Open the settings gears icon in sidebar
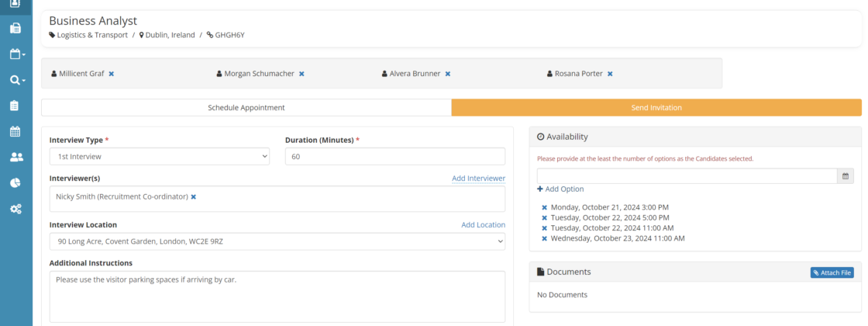Screen dimensions: 868x326 [15, 209]
